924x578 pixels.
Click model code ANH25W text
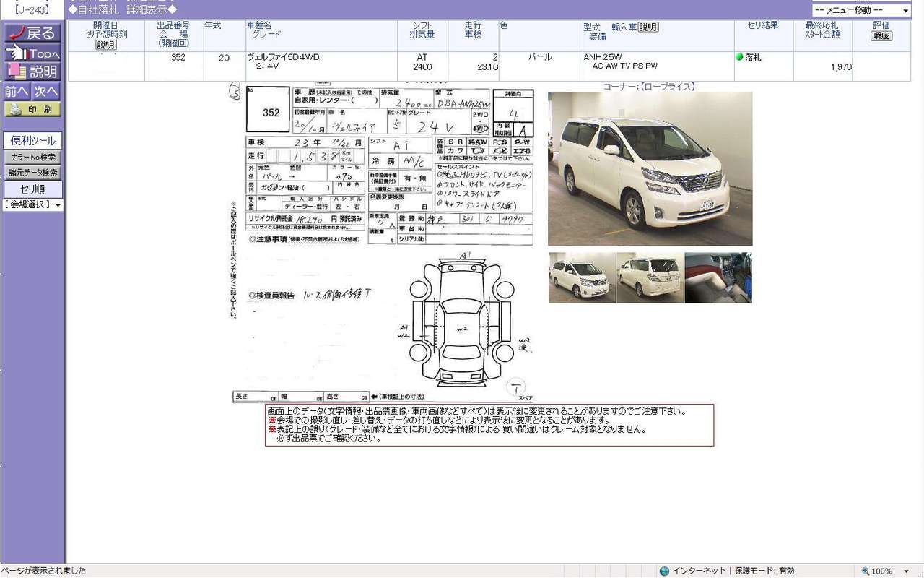[603, 57]
